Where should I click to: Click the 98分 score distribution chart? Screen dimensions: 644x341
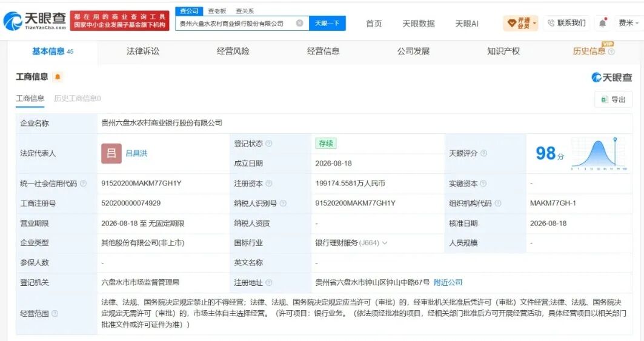coord(599,153)
